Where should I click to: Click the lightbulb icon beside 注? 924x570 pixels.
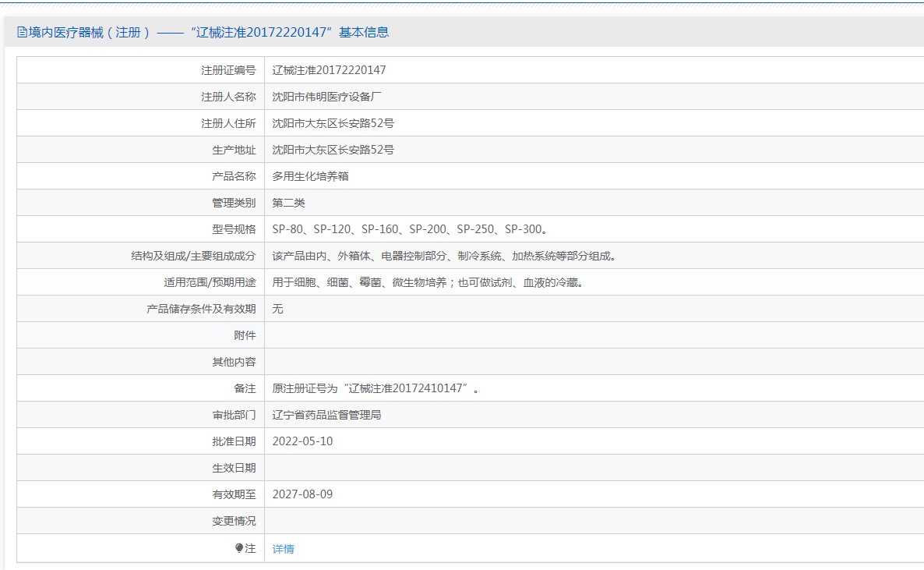pos(239,548)
